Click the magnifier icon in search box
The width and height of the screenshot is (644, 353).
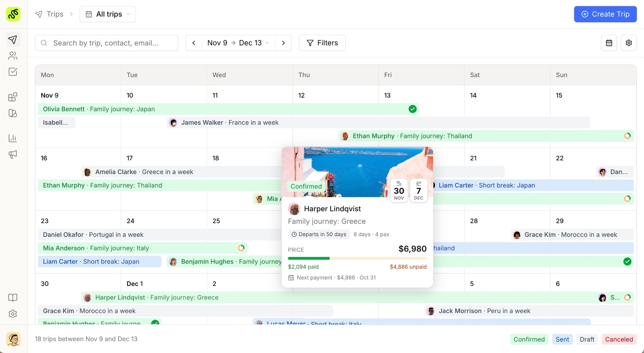point(44,43)
